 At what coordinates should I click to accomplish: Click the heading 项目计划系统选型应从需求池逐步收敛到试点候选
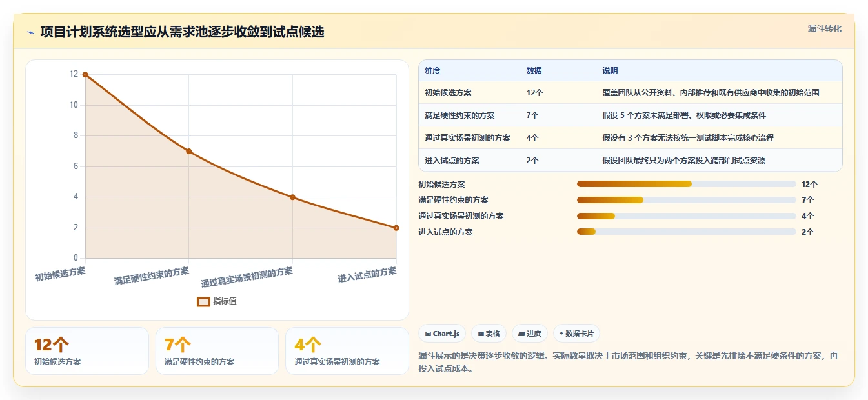(x=182, y=32)
